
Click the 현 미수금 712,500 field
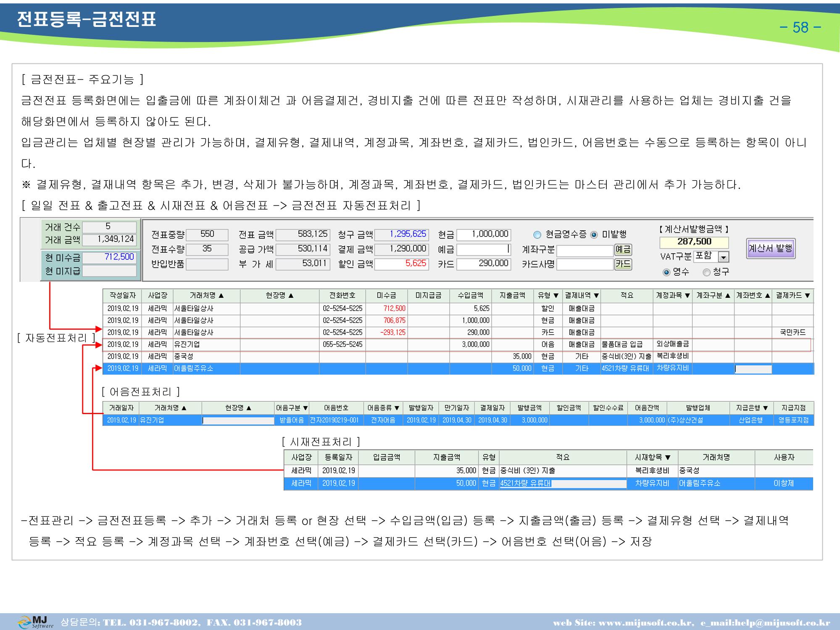click(x=109, y=257)
